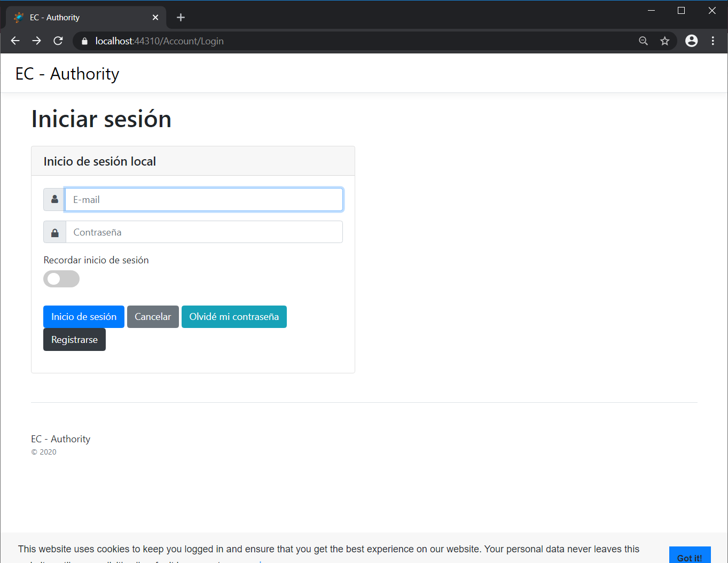Open a new browser tab
728x563 pixels.
(x=181, y=17)
